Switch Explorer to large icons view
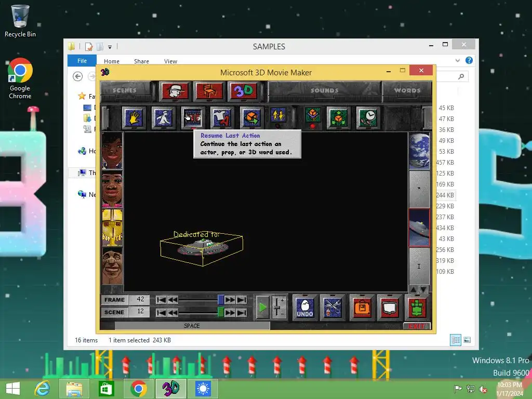Viewport: 532px width, 399px height. (467, 340)
